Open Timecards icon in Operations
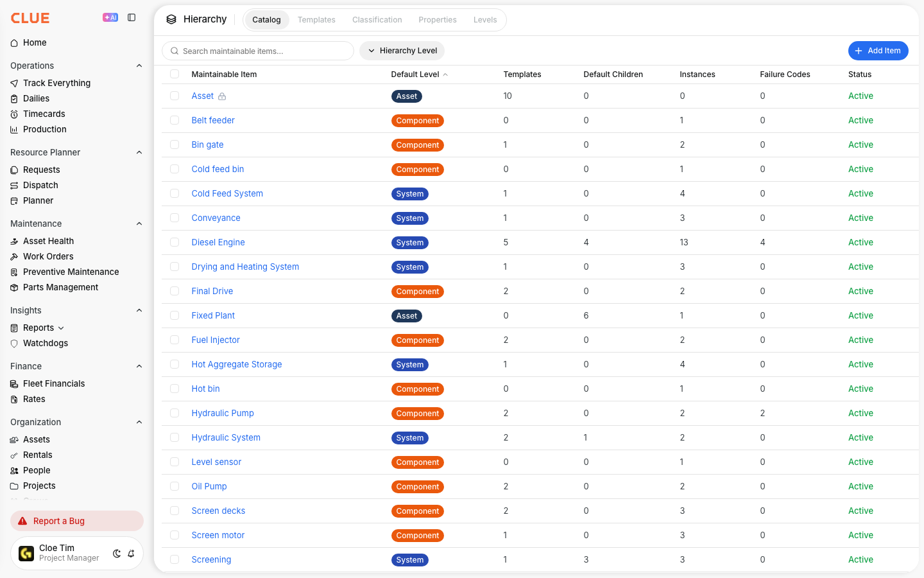 pyautogui.click(x=14, y=114)
